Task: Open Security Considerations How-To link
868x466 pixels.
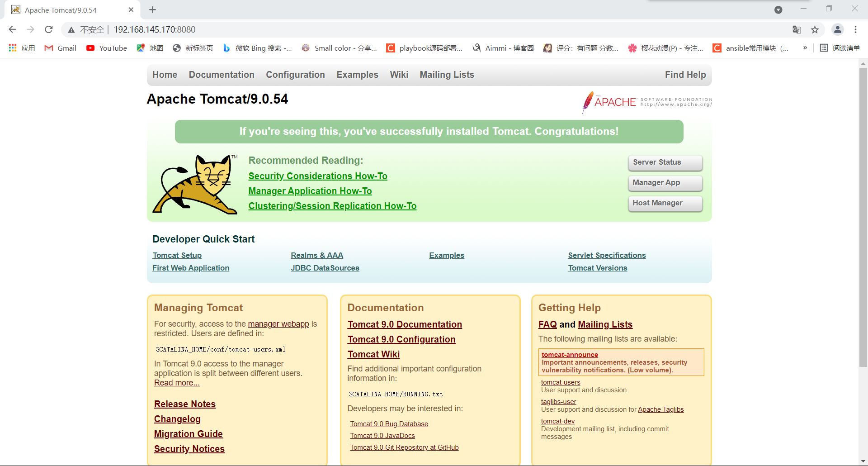Action: tap(318, 176)
